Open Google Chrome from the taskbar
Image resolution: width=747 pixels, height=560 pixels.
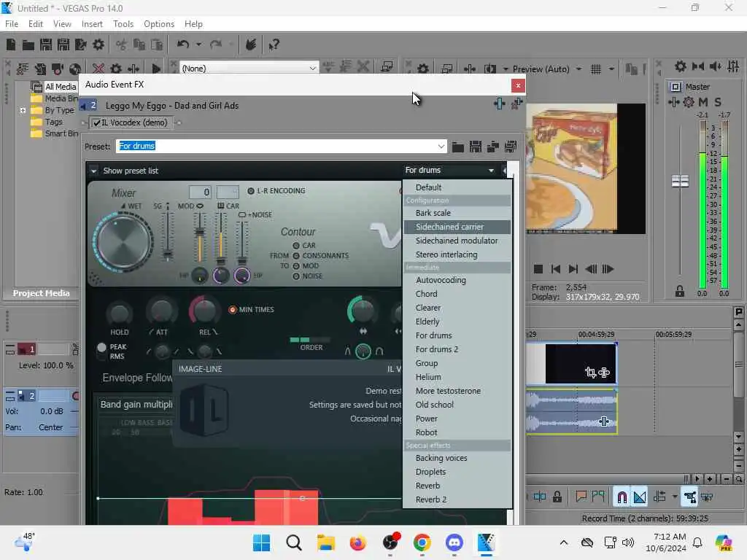(422, 542)
